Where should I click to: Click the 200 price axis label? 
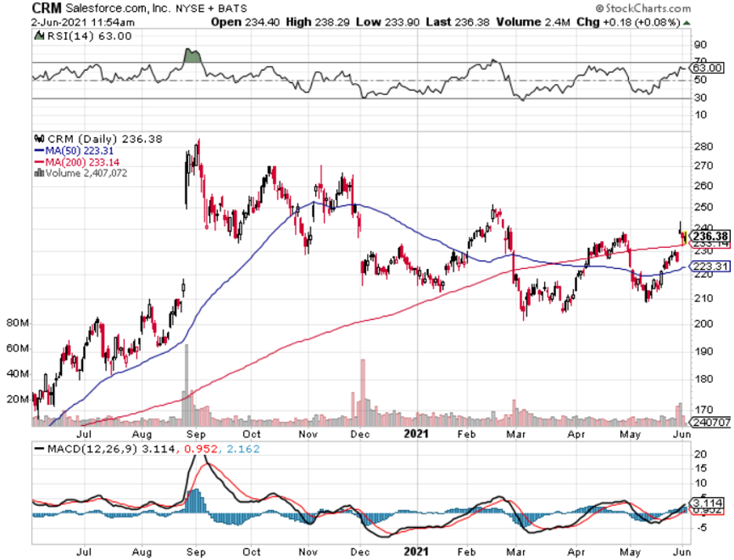click(703, 324)
